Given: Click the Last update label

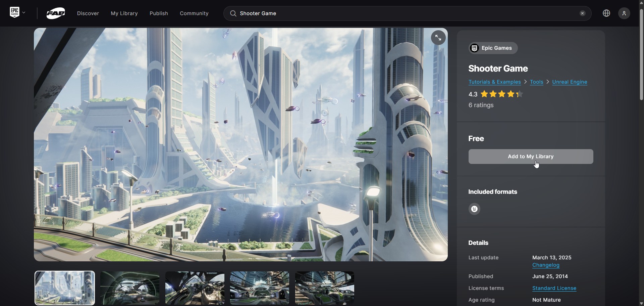Looking at the screenshot, I should tap(483, 258).
